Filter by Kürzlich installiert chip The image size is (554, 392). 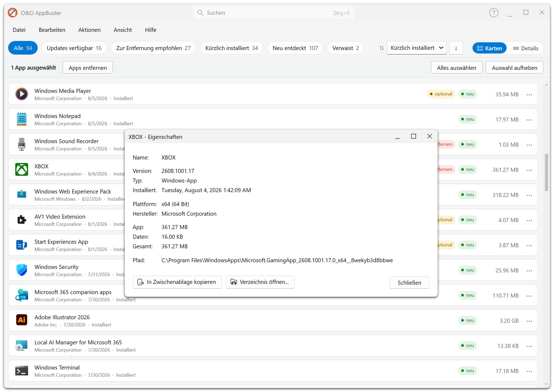tap(232, 48)
